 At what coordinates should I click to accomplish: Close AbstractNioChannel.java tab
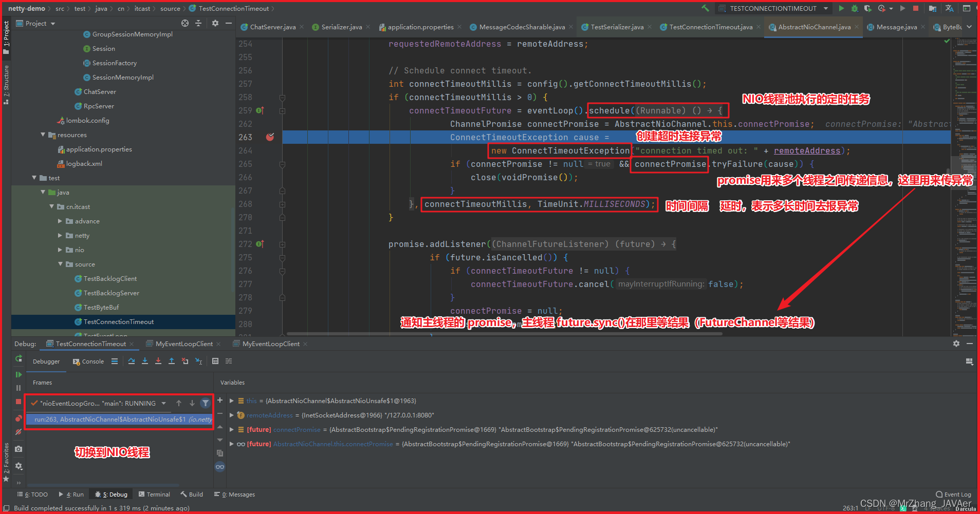pyautogui.click(x=857, y=27)
